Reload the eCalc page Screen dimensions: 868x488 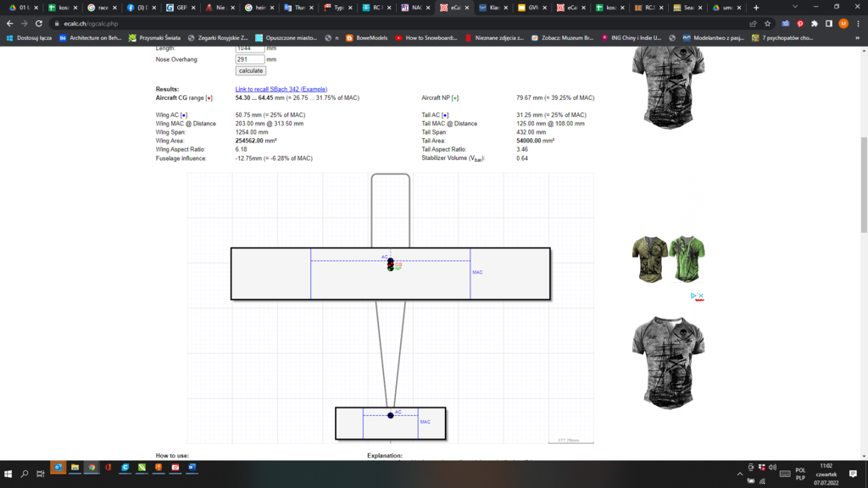tap(39, 24)
